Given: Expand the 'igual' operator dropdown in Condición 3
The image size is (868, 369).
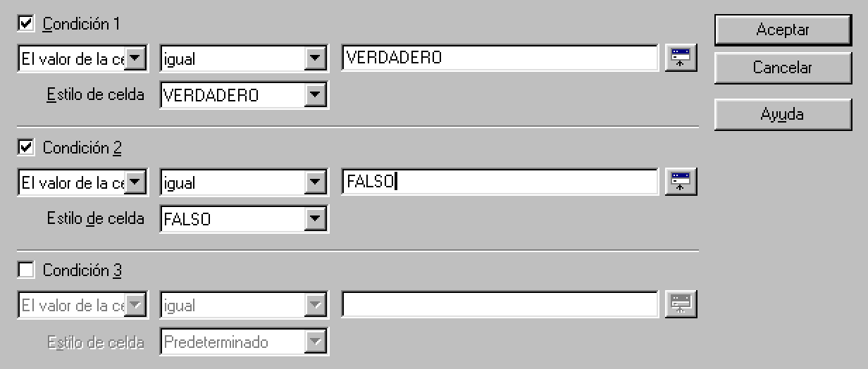Looking at the screenshot, I should [x=315, y=306].
